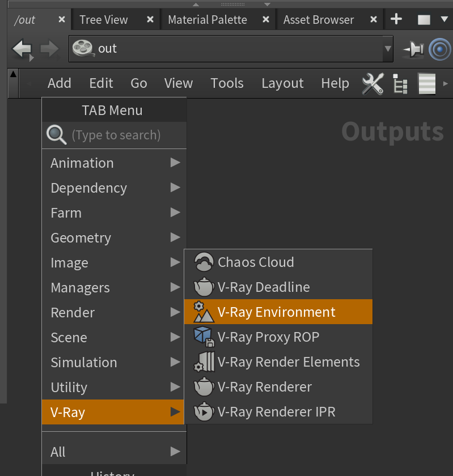The height and width of the screenshot is (476, 453).
Task: Choose V-Ray Deadline node
Action: tap(278, 287)
